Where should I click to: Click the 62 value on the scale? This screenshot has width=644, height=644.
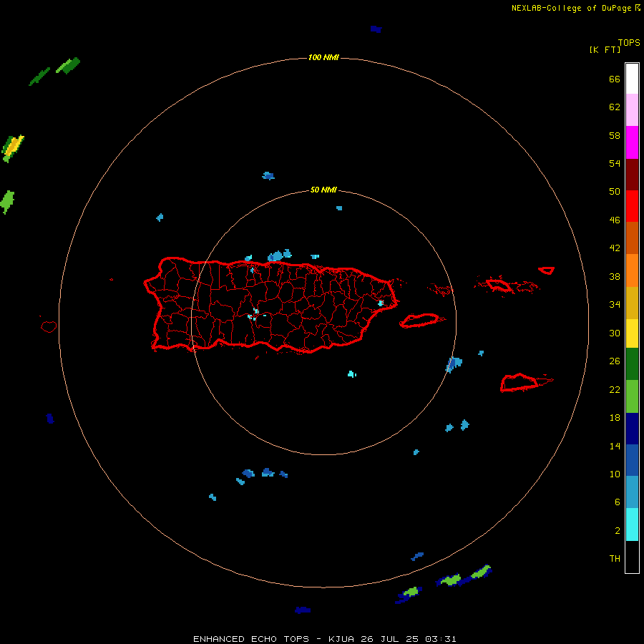(x=615, y=107)
